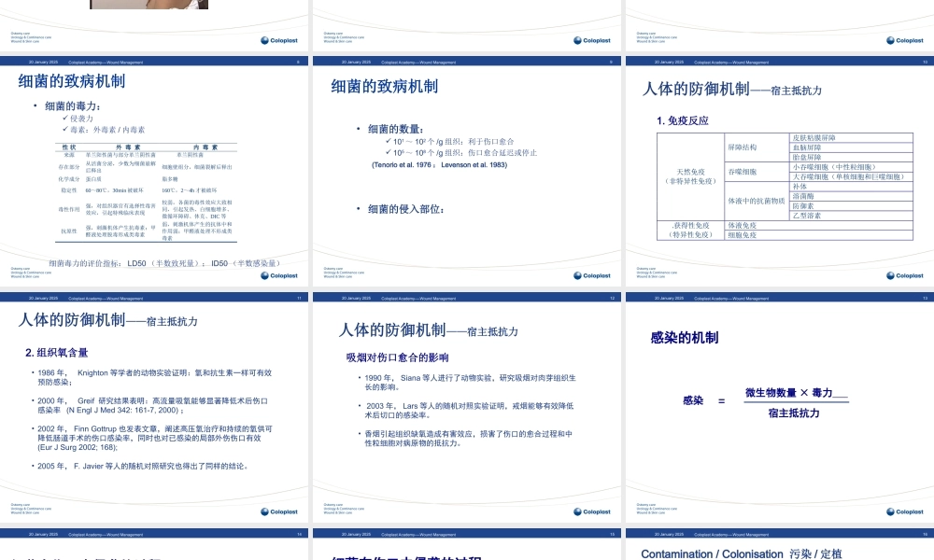Click the Coloplast logo on slide 10

click(904, 275)
